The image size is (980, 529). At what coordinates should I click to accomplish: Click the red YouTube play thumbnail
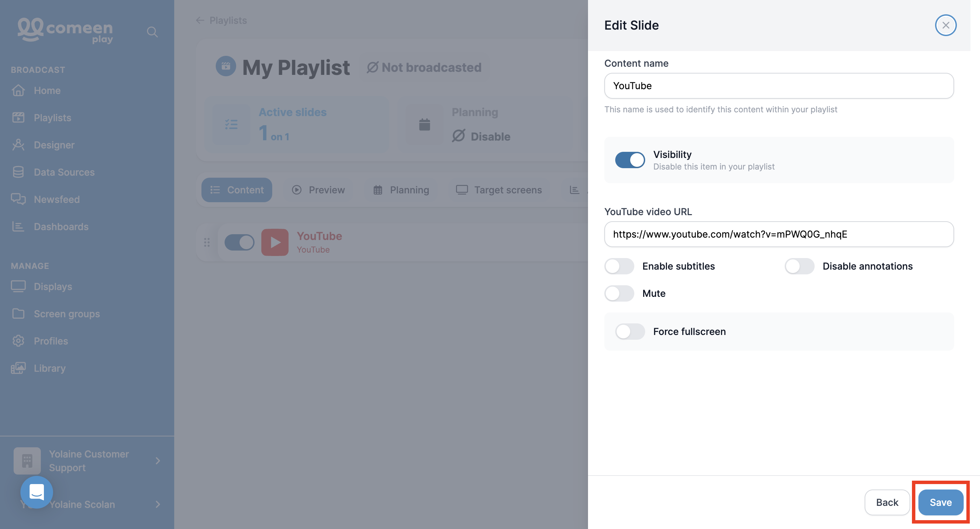275,242
